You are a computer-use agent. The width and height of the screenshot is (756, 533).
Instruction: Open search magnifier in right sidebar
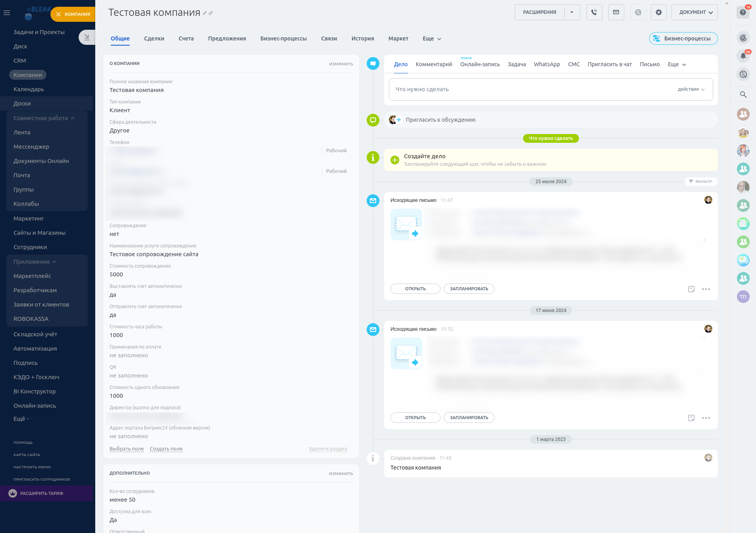743,94
